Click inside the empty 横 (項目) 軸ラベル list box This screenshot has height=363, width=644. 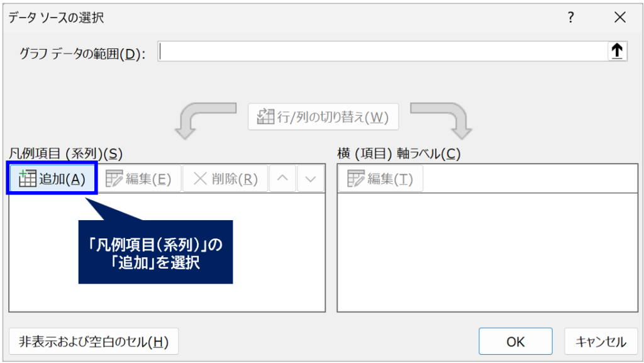click(x=487, y=252)
